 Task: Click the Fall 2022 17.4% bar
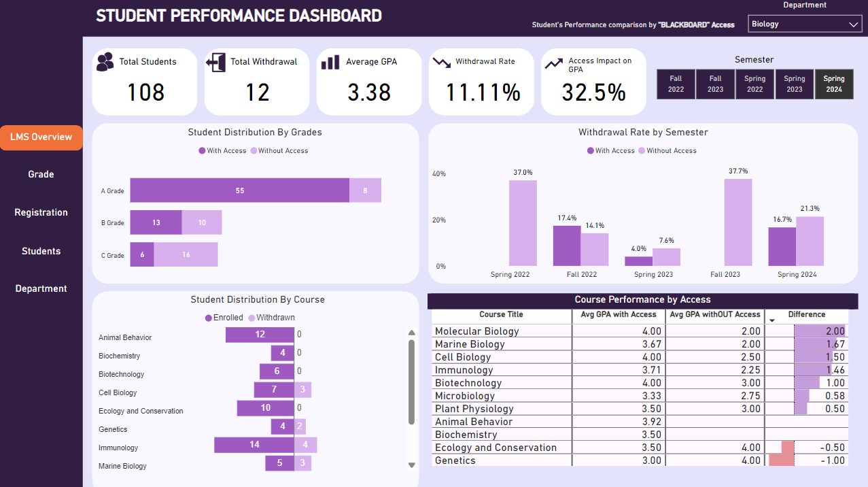(567, 246)
